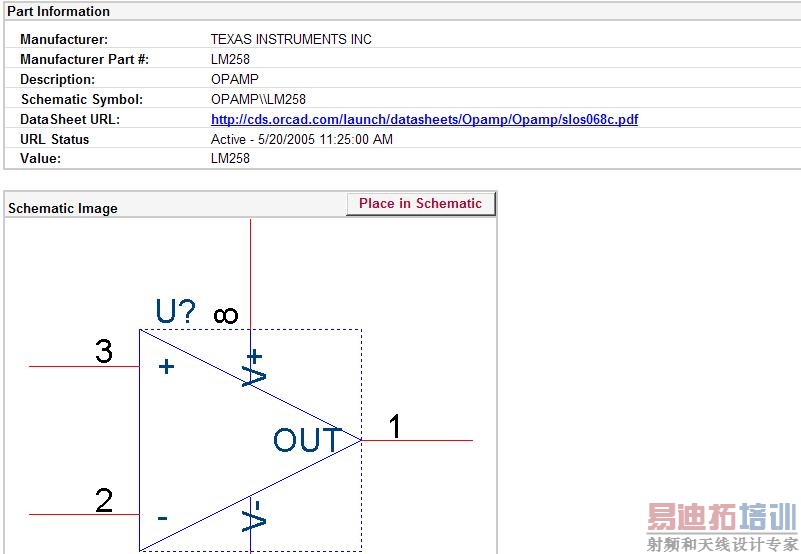Viewport: 801px width, 554px height.
Task: Open the slos068c.pdf datasheet URL link
Action: pyautogui.click(x=424, y=119)
